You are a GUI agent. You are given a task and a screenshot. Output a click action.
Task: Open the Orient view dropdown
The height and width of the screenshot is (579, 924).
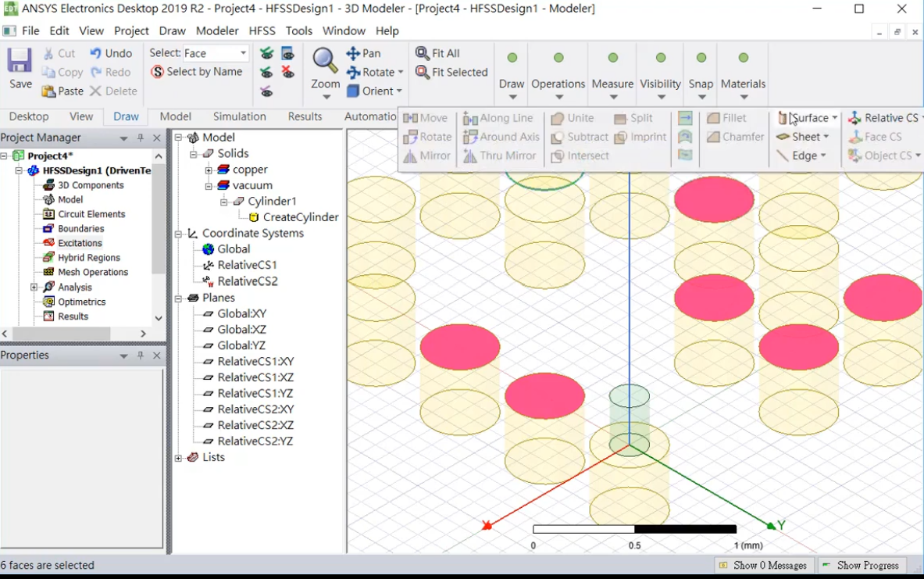pos(399,91)
